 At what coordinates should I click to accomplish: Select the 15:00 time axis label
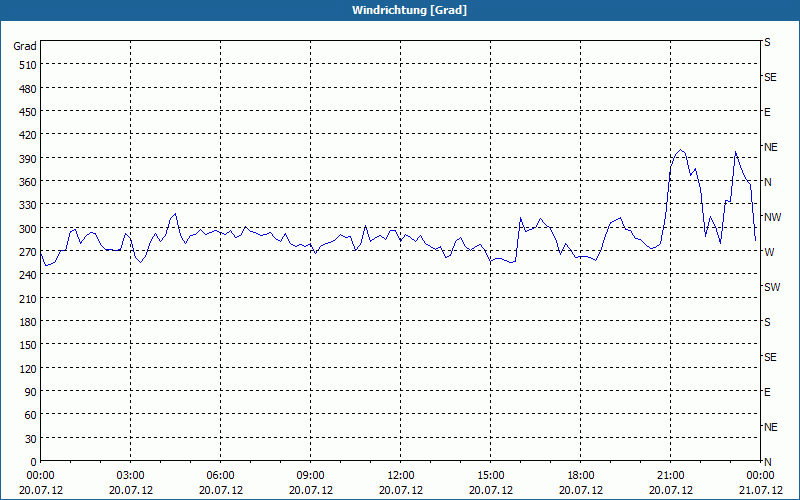490,476
